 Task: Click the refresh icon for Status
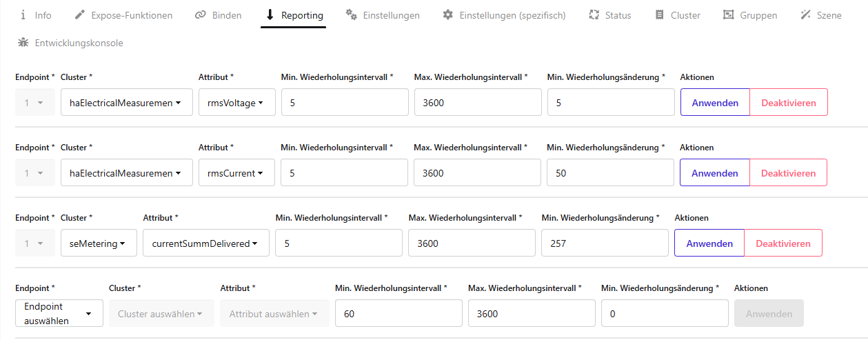[594, 15]
